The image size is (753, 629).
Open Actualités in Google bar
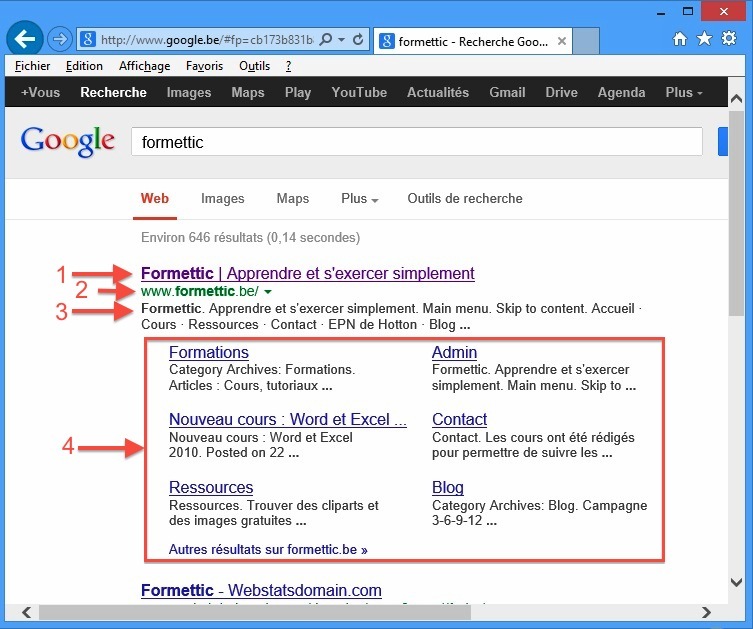point(438,92)
